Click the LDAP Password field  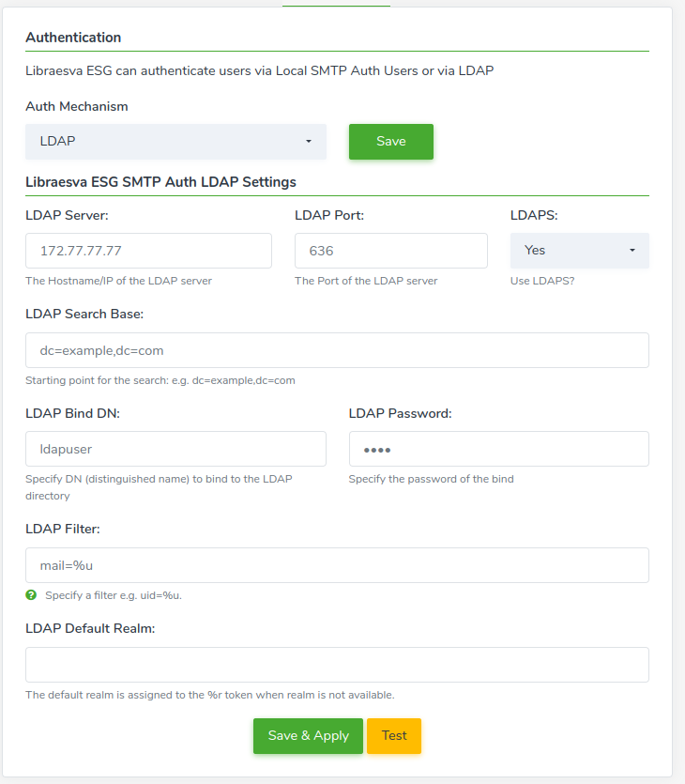tap(498, 449)
